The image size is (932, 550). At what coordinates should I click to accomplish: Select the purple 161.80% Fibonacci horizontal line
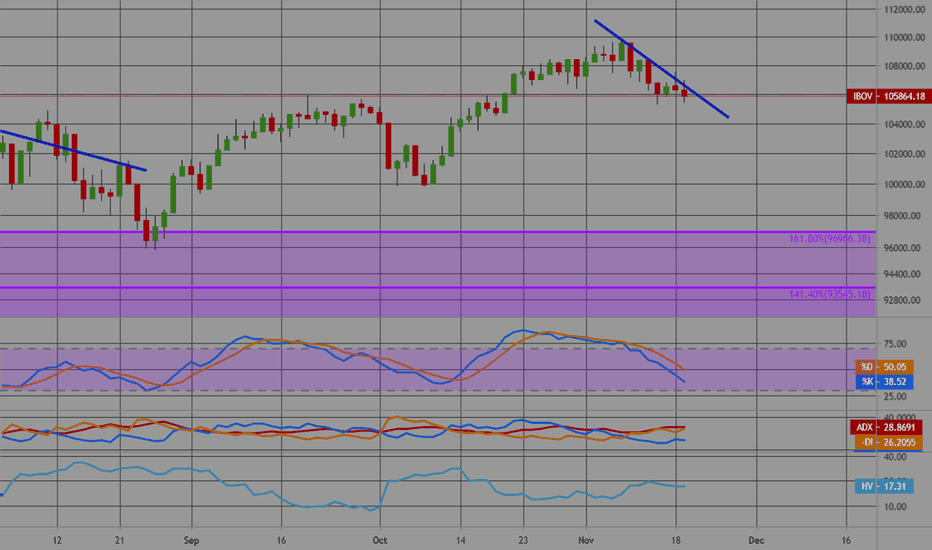(x=437, y=232)
